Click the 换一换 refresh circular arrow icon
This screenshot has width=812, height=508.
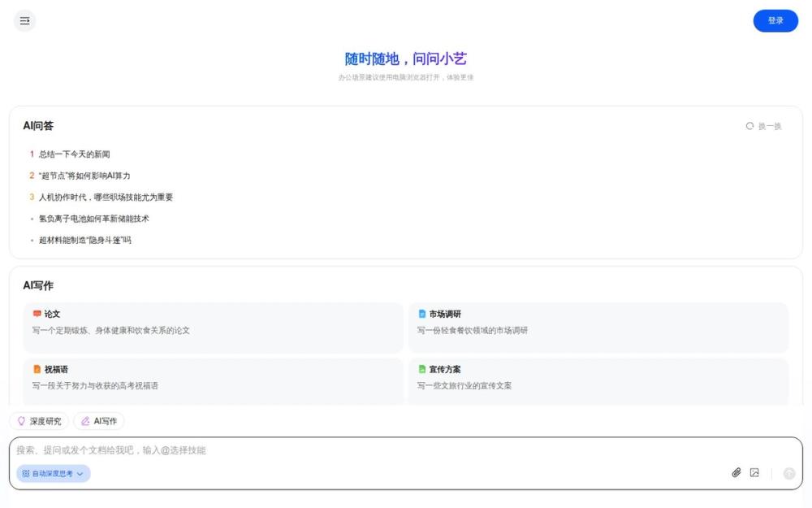tap(749, 126)
